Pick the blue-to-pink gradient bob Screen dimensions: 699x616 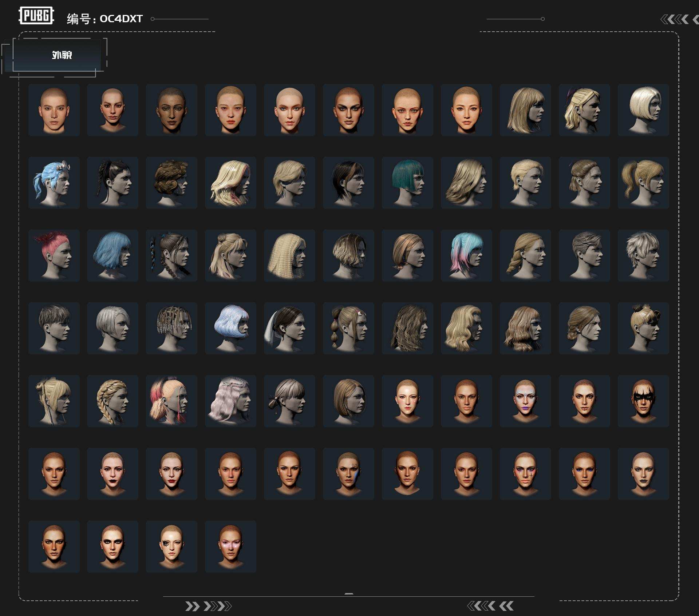[466, 255]
